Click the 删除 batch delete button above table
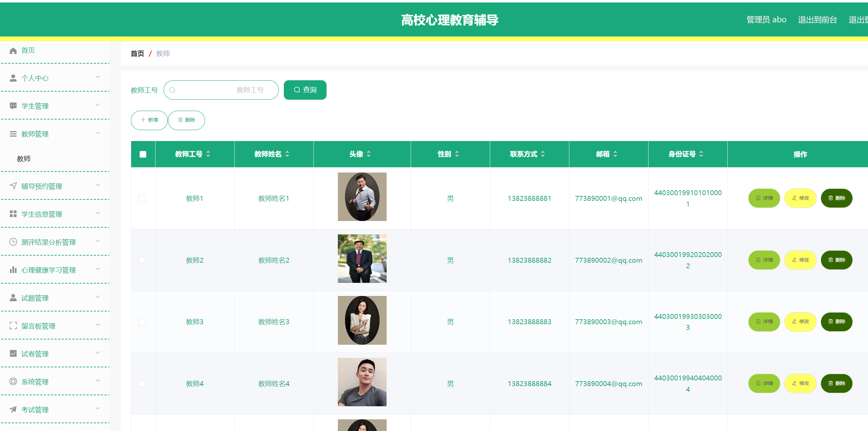The image size is (868, 431). point(186,120)
